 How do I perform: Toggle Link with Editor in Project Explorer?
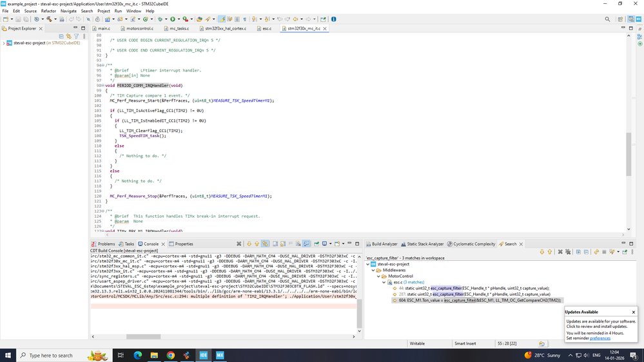pos(68,36)
